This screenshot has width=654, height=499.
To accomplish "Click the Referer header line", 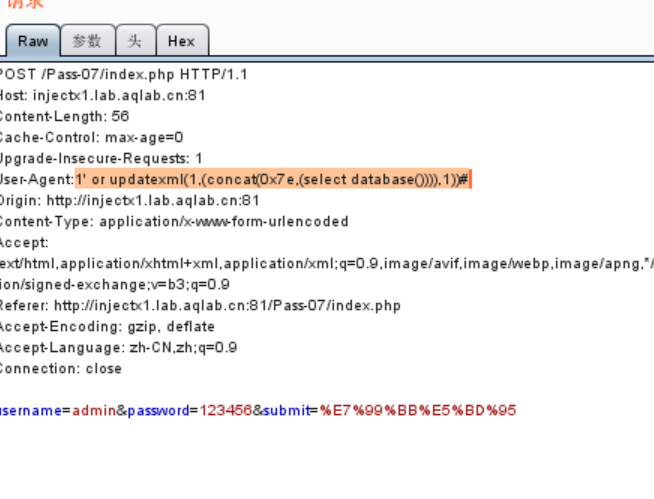I will 200,306.
